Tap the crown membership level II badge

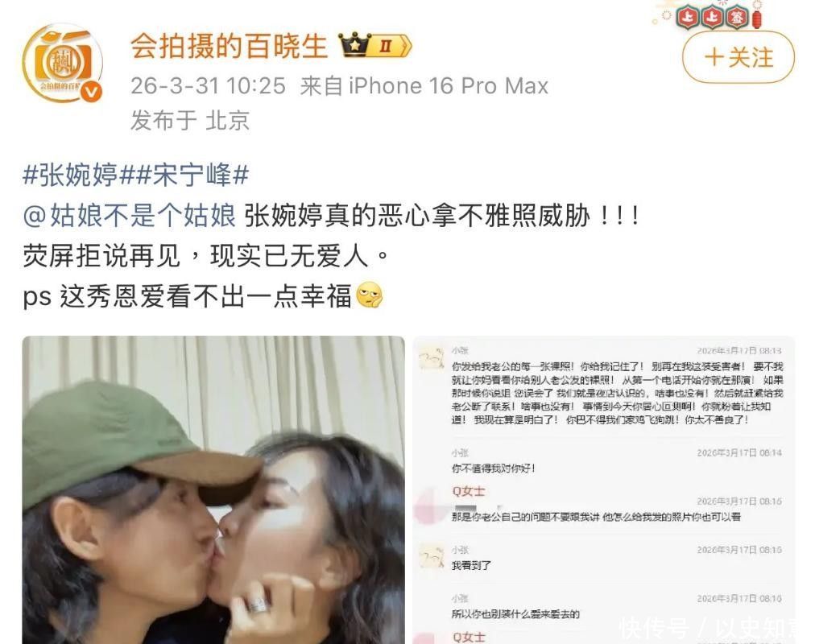pyautogui.click(x=375, y=46)
